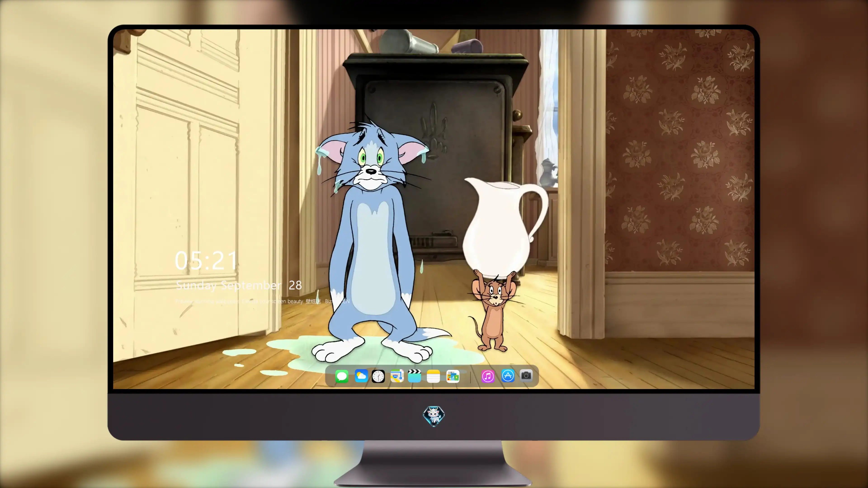Open the blue App Store icon
The image size is (868, 488).
pos(508,375)
